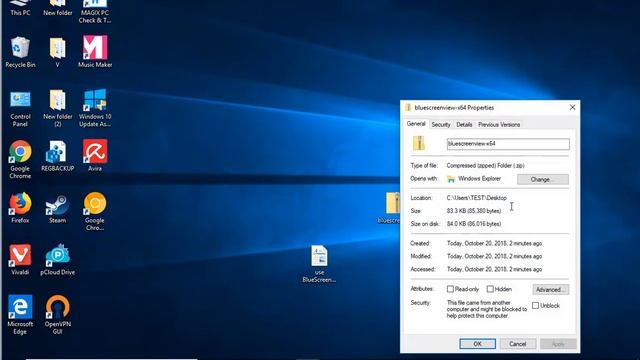Check the Unblock security checkbox

click(536, 305)
